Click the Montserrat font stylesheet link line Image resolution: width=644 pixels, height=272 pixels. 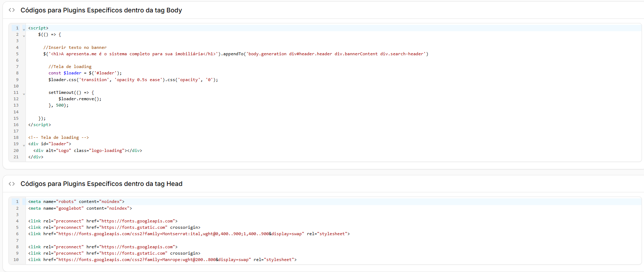tap(189, 234)
